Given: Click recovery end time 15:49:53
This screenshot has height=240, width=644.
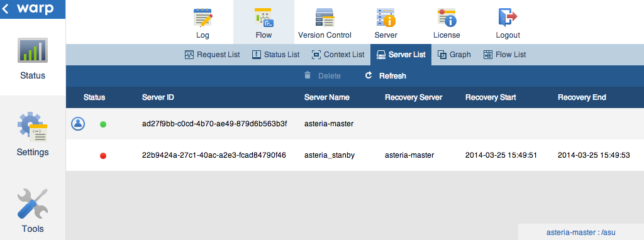Looking at the screenshot, I should pyautogui.click(x=594, y=155).
